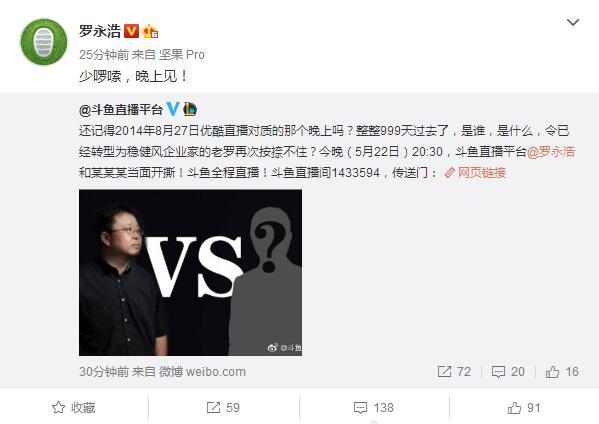View the 20 comments on the original post
The width and height of the screenshot is (599, 424).
point(508,372)
